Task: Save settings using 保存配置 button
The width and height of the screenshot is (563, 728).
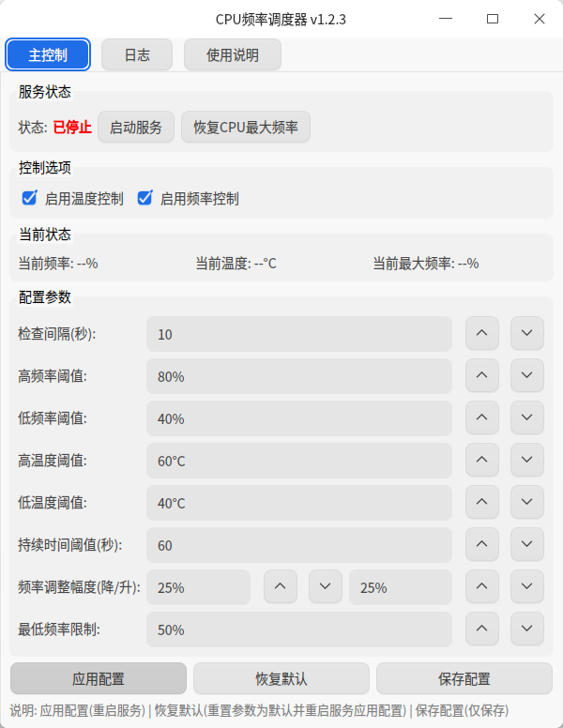Action: tap(464, 679)
